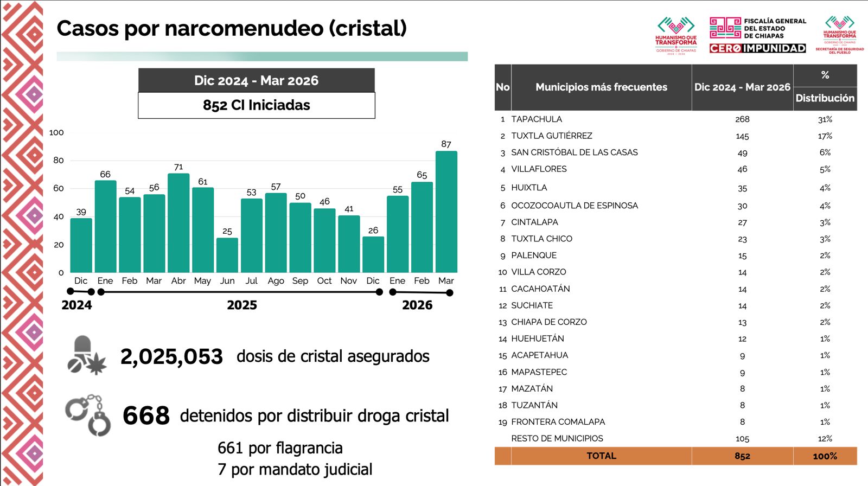The image size is (868, 486).
Task: Click the start dot of the 2025 timeline
Action: (x=101, y=292)
